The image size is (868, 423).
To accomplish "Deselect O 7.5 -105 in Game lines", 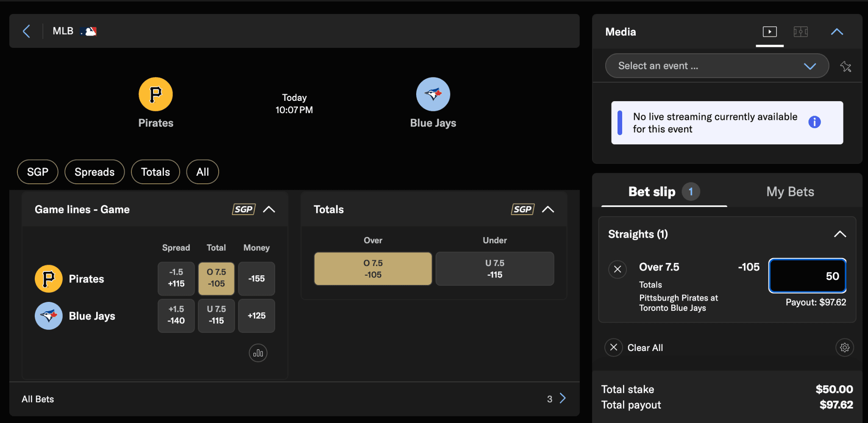I will point(216,278).
